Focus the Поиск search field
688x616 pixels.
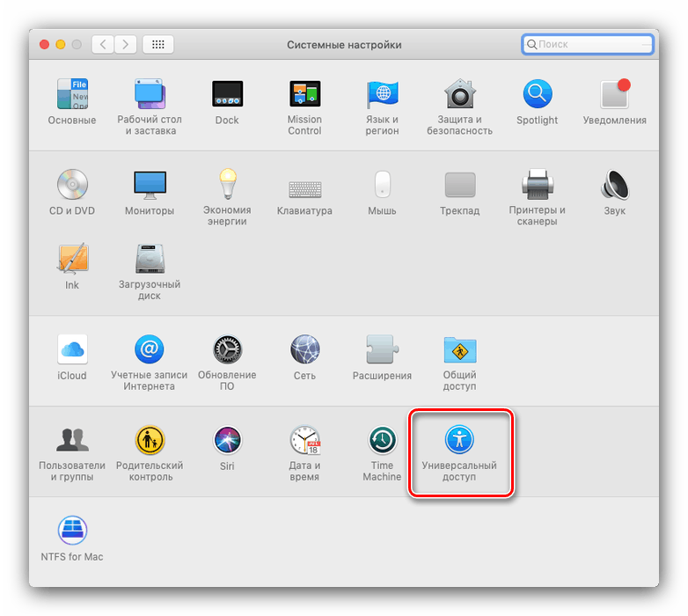(588, 44)
